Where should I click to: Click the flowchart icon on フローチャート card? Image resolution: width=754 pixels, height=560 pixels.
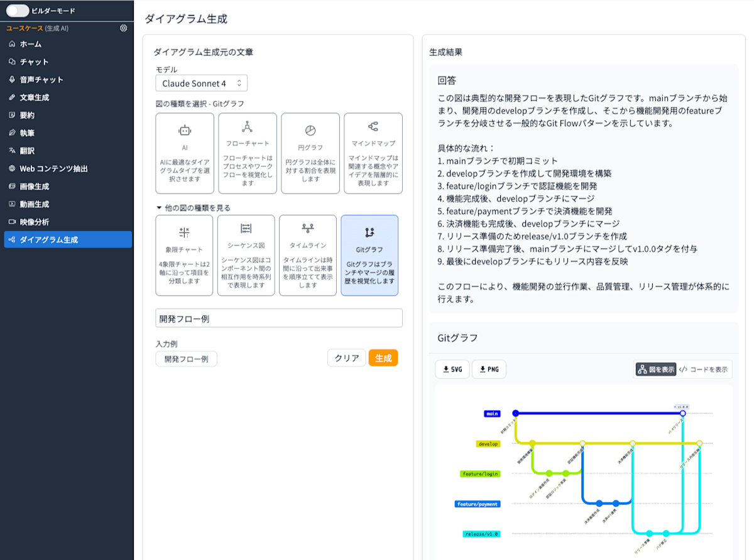point(248,127)
